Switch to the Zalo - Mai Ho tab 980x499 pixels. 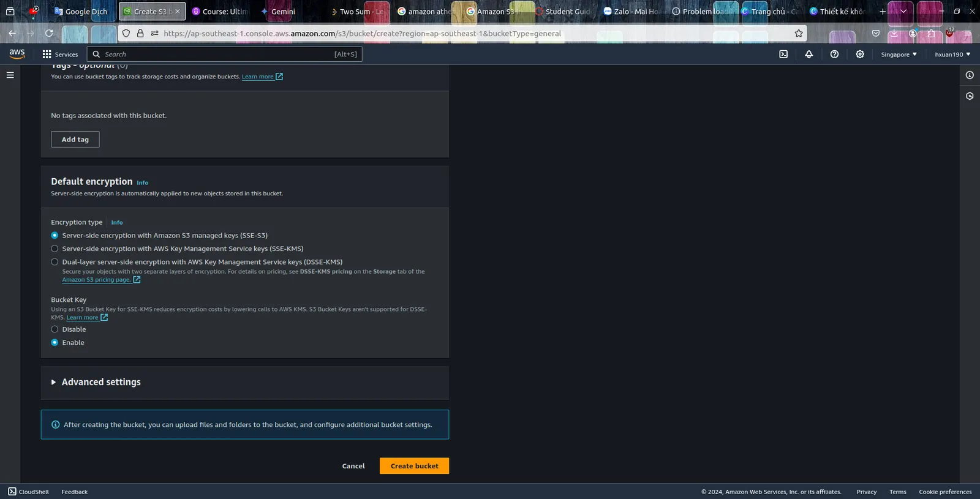point(632,11)
